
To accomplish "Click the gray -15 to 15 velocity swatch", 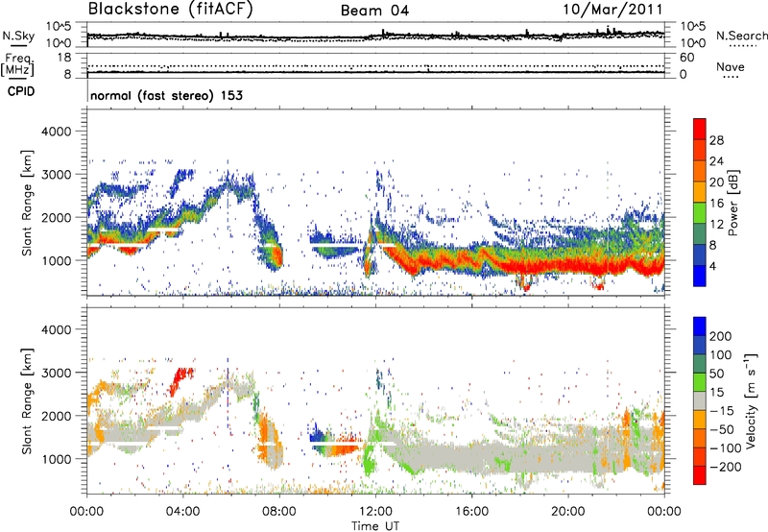I will click(700, 400).
